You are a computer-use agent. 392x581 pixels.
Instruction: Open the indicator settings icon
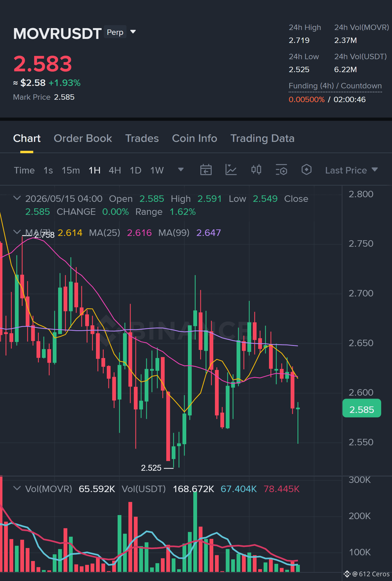281,170
